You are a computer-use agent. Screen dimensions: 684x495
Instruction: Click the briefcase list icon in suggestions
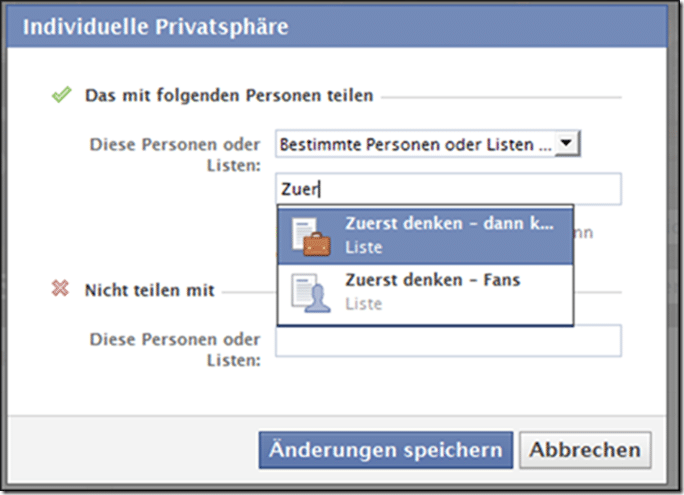(311, 237)
